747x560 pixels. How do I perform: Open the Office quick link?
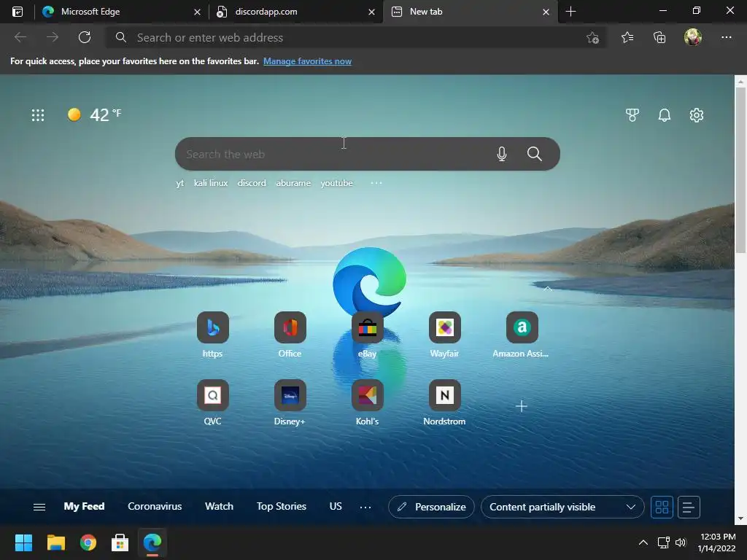point(290,334)
